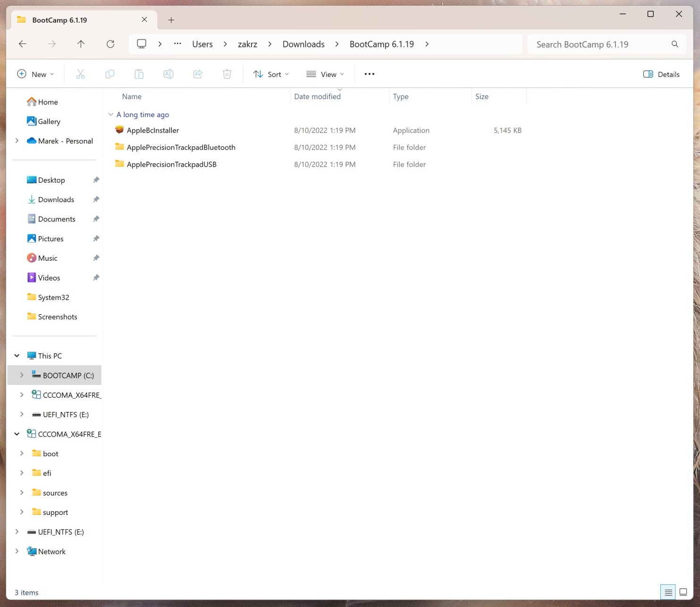The width and height of the screenshot is (700, 607).
Task: Select the efi folder in tree
Action: coord(47,473)
